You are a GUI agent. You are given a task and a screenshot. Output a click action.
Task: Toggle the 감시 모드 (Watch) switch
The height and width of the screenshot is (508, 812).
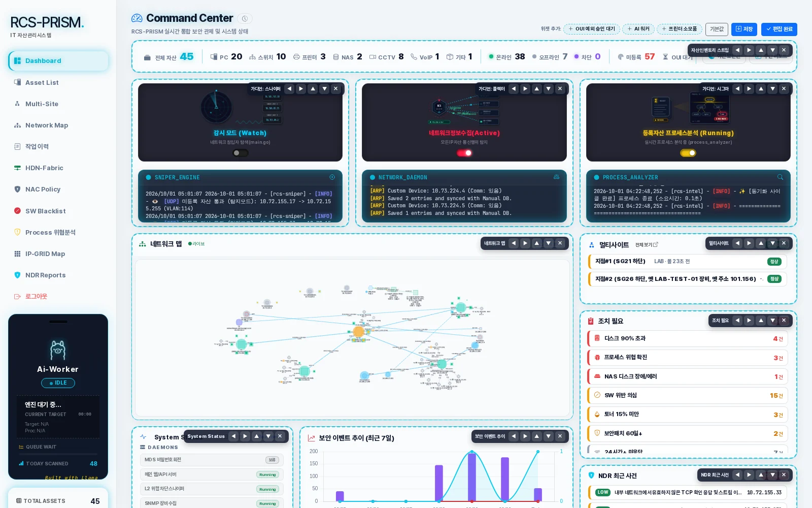[x=240, y=153]
